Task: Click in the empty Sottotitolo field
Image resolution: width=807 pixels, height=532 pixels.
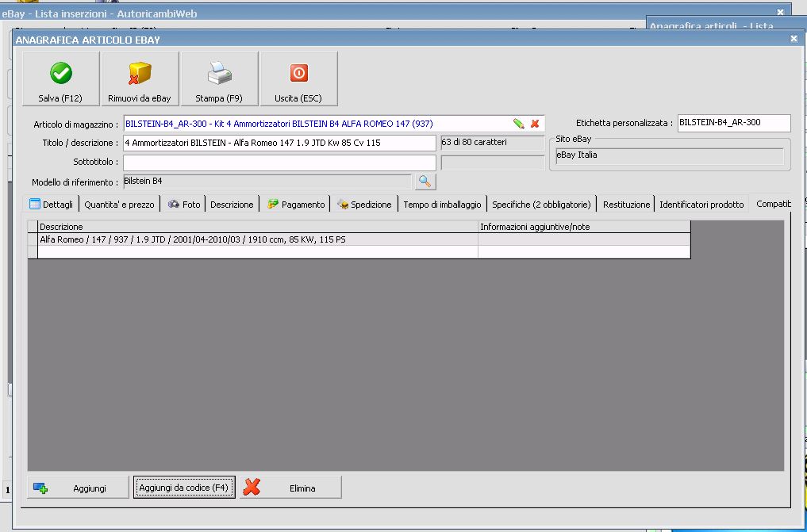Action: point(279,163)
